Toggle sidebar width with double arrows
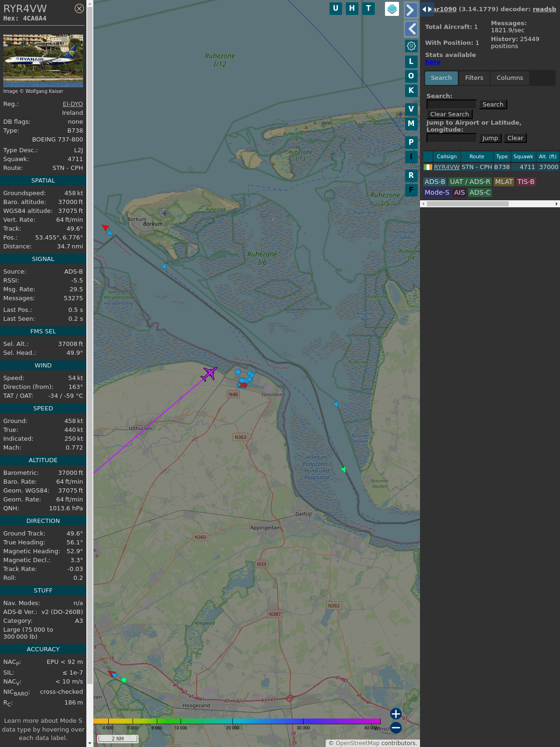 tap(427, 9)
